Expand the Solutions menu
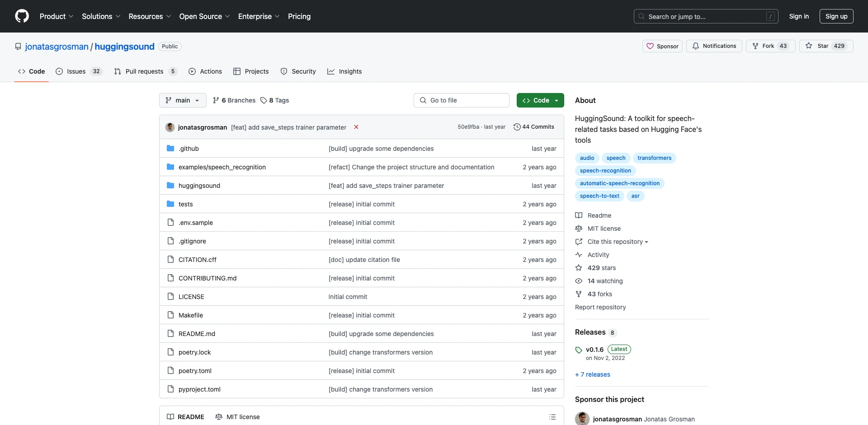The width and height of the screenshot is (868, 425). coord(101,16)
